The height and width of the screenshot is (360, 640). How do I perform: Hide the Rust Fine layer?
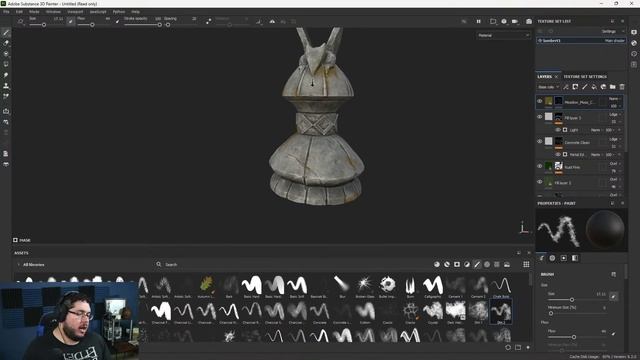(540, 166)
